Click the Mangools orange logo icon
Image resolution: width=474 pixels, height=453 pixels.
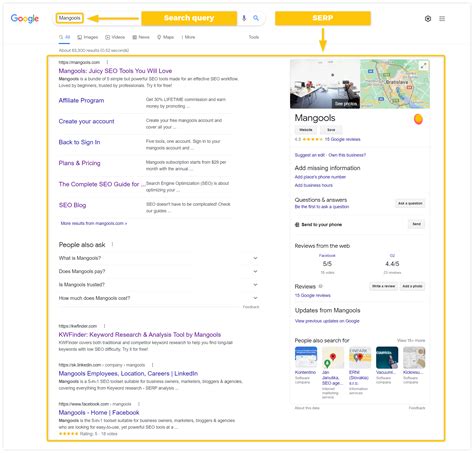click(x=418, y=119)
